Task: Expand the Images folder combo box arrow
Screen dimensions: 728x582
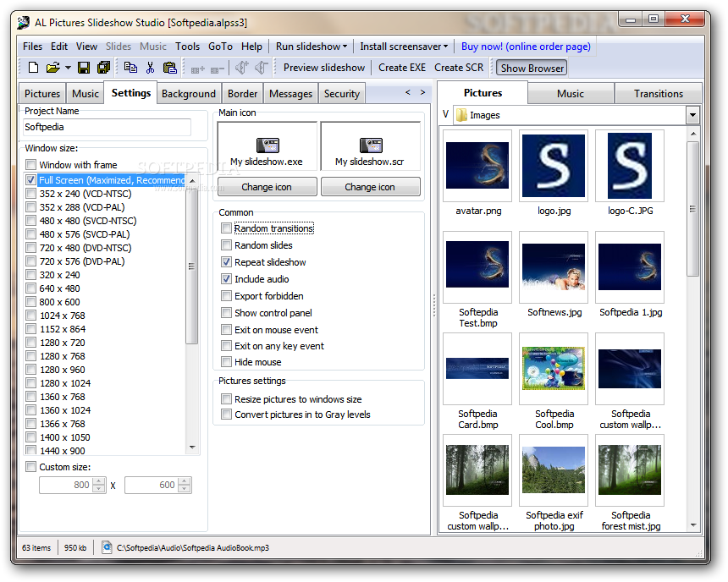Action: click(692, 115)
